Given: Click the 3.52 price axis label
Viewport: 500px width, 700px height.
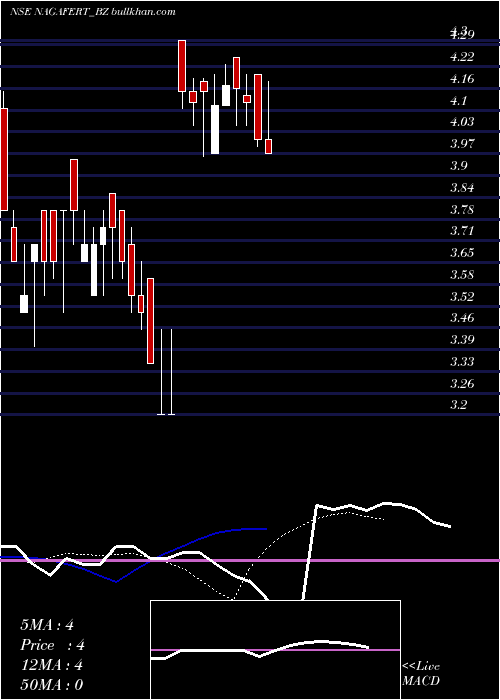Looking at the screenshot, I should click(x=462, y=296).
